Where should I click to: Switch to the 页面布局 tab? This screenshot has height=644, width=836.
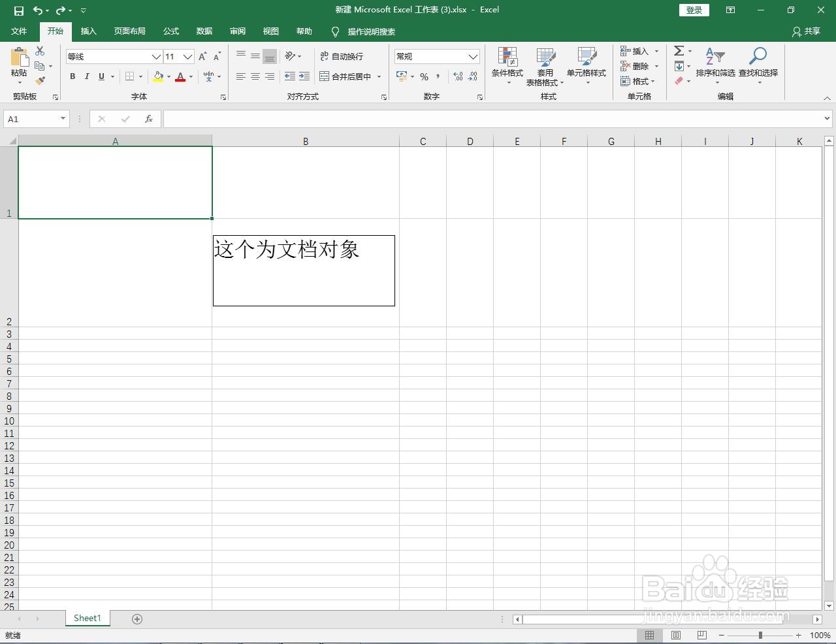(x=129, y=31)
